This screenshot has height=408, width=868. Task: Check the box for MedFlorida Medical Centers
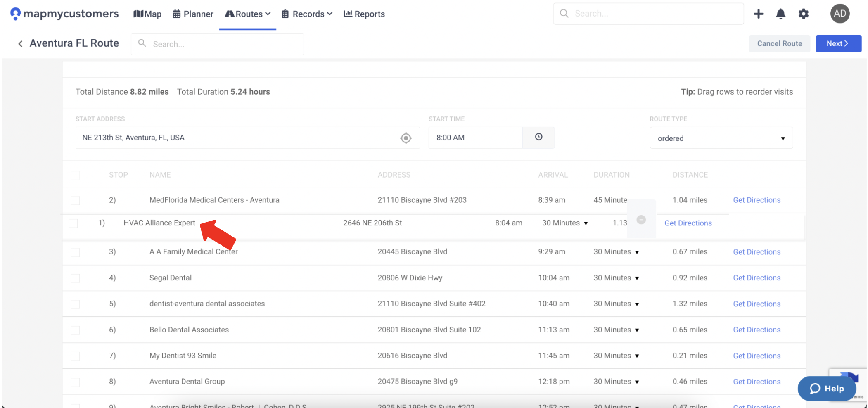pos(75,201)
